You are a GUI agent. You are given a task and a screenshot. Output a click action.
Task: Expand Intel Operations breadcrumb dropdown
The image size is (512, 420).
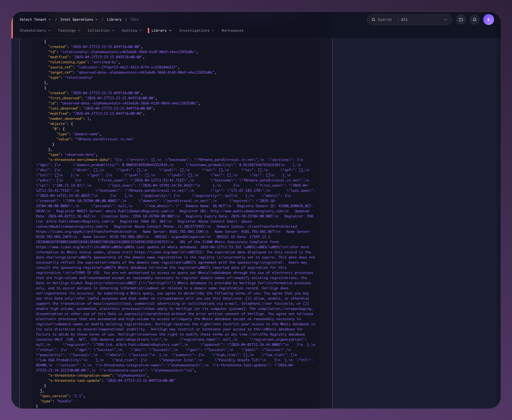tap(79, 20)
